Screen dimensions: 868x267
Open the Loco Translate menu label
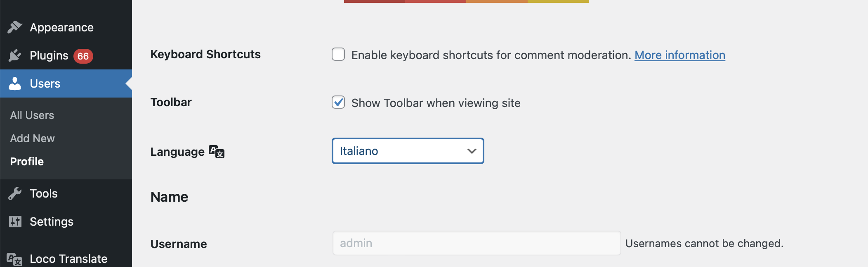(x=68, y=259)
